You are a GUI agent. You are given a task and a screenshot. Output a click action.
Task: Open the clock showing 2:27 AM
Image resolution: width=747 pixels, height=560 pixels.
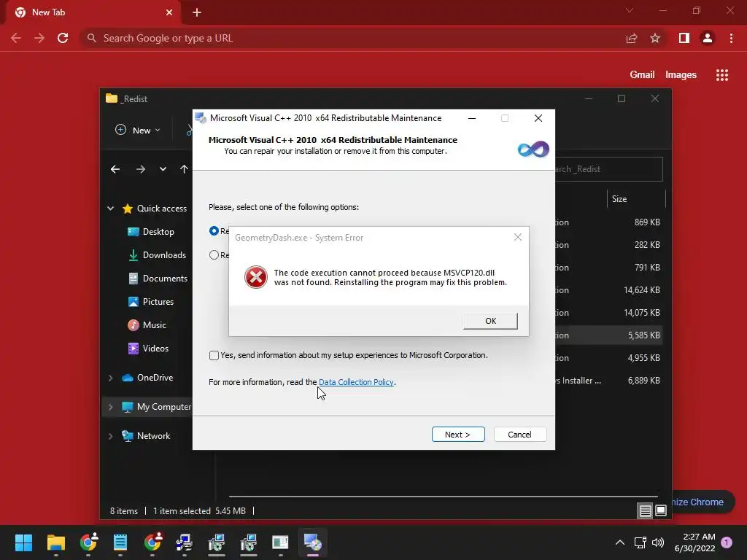695,542
